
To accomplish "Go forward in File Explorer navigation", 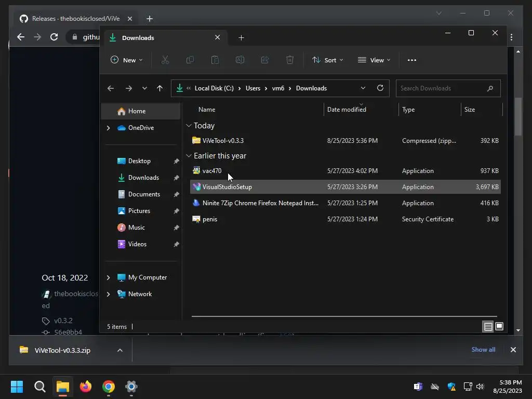I will click(129, 88).
